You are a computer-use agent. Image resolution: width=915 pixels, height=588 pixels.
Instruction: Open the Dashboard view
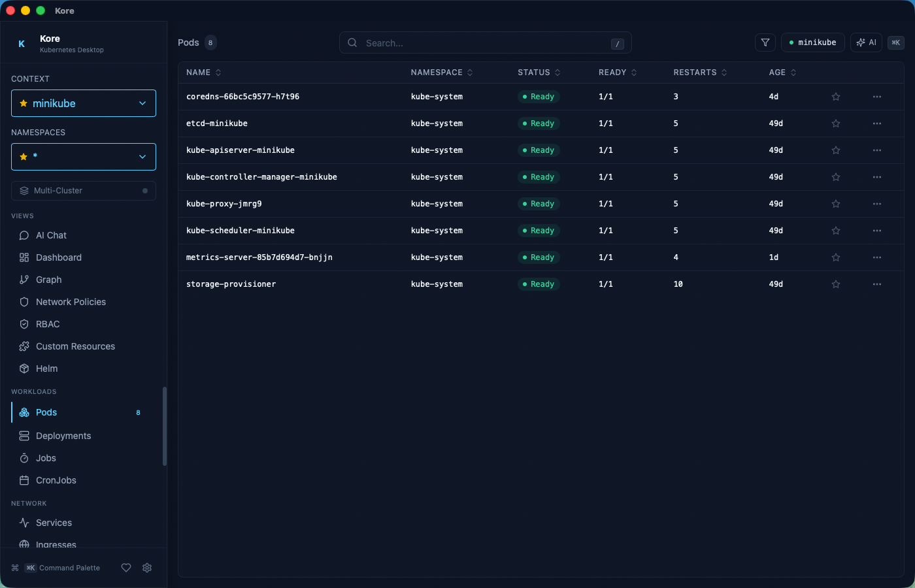coord(58,257)
